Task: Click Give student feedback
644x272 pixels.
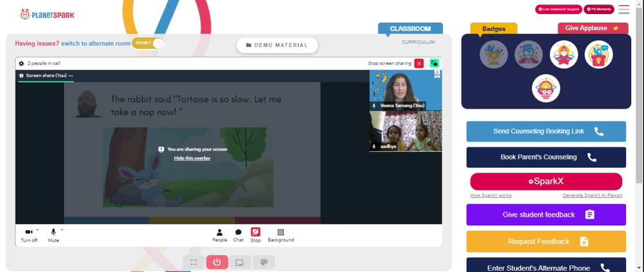Action: pyautogui.click(x=546, y=215)
